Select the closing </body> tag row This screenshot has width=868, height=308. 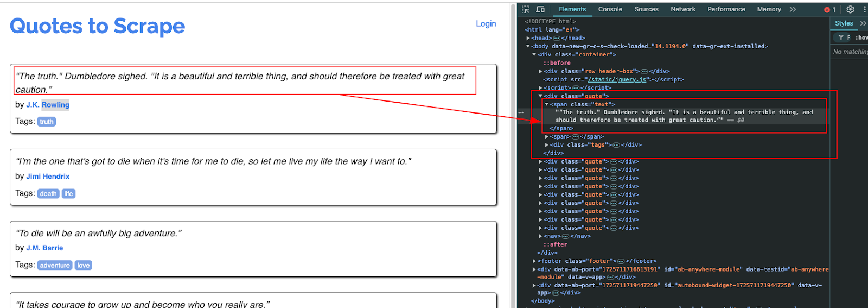pos(542,301)
